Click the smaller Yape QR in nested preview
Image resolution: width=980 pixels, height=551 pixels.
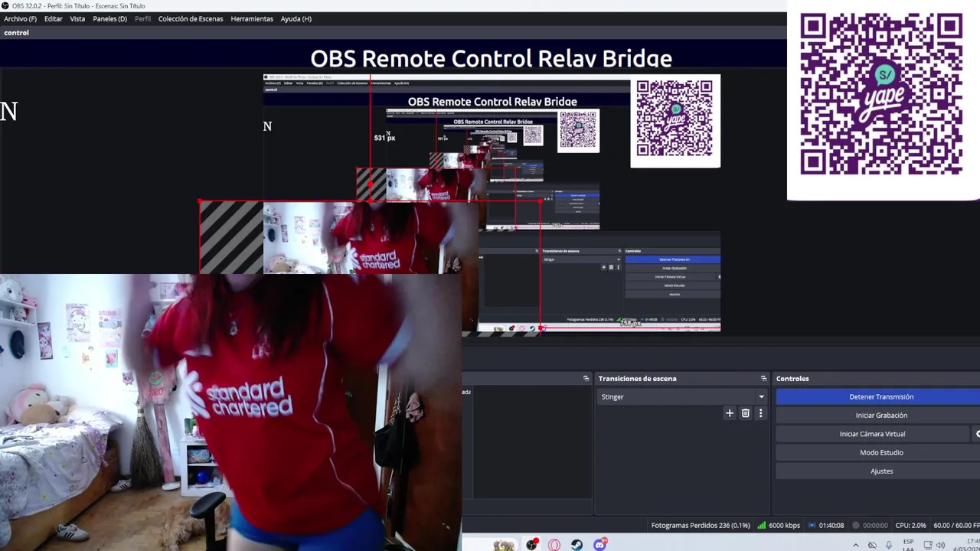coord(675,121)
